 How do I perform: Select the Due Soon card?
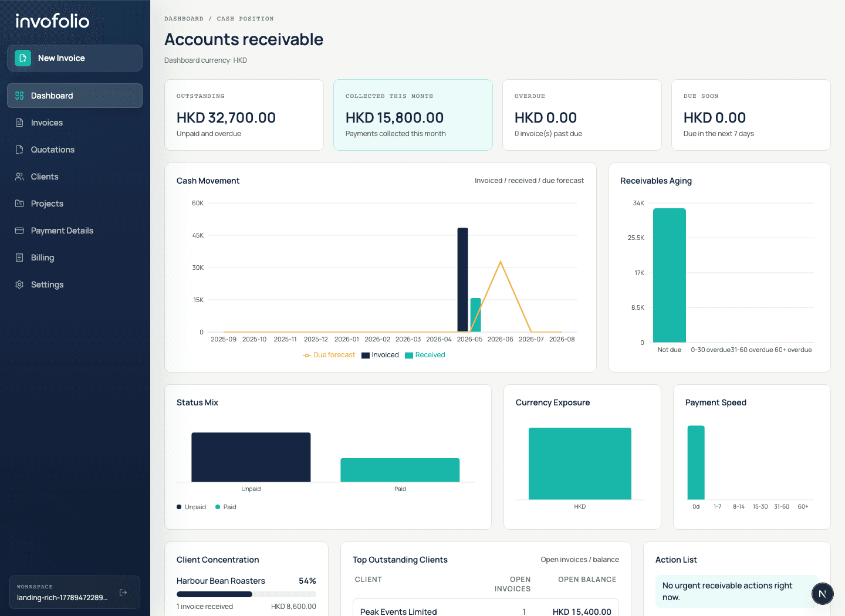[x=751, y=115]
